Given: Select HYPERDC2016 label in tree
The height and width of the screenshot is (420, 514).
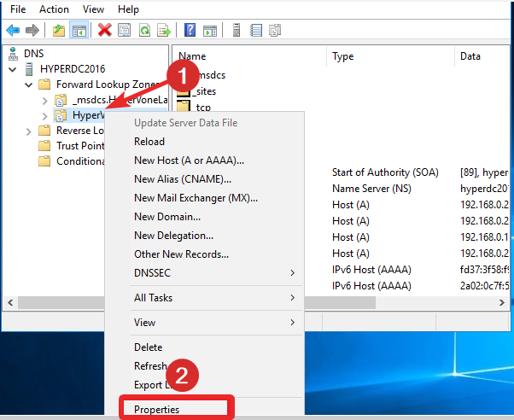Looking at the screenshot, I should (x=73, y=69).
